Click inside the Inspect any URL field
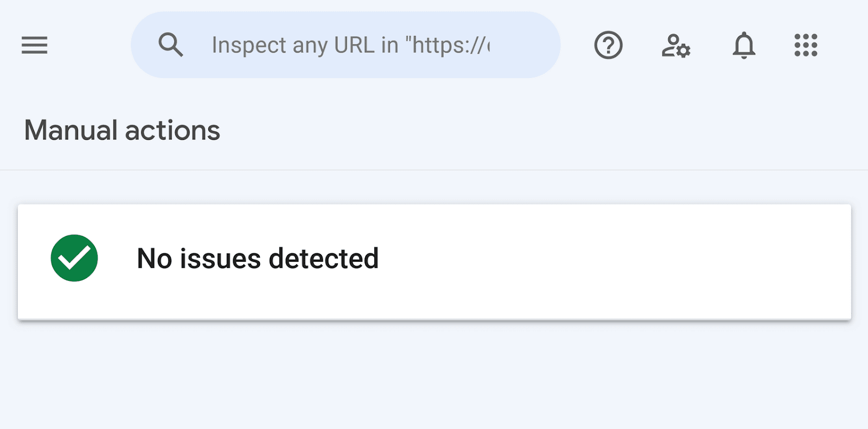Image resolution: width=868 pixels, height=429 pixels. 347,44
